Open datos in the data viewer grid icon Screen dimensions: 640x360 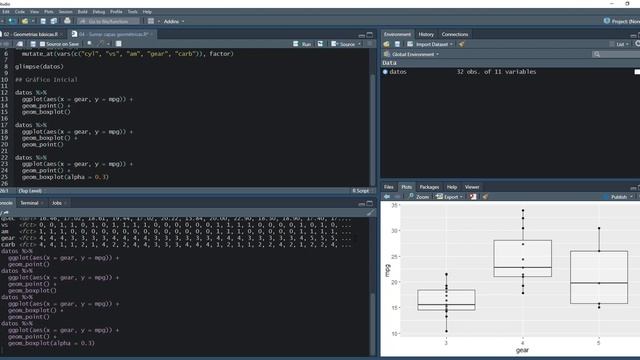(x=637, y=72)
